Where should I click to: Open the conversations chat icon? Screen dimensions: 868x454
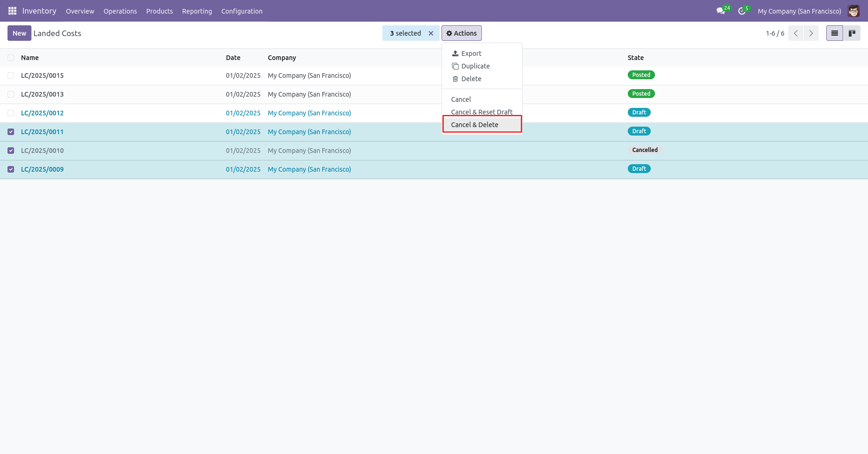click(721, 11)
